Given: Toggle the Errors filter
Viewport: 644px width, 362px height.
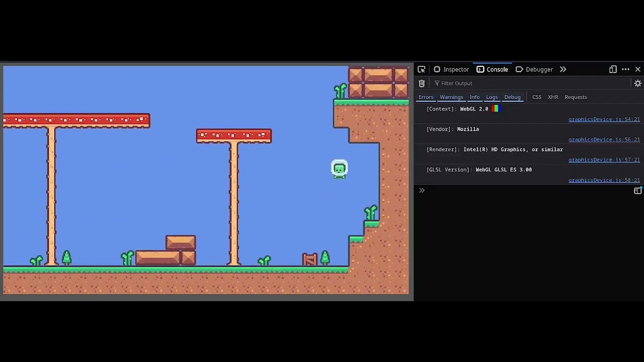Looking at the screenshot, I should click(426, 97).
